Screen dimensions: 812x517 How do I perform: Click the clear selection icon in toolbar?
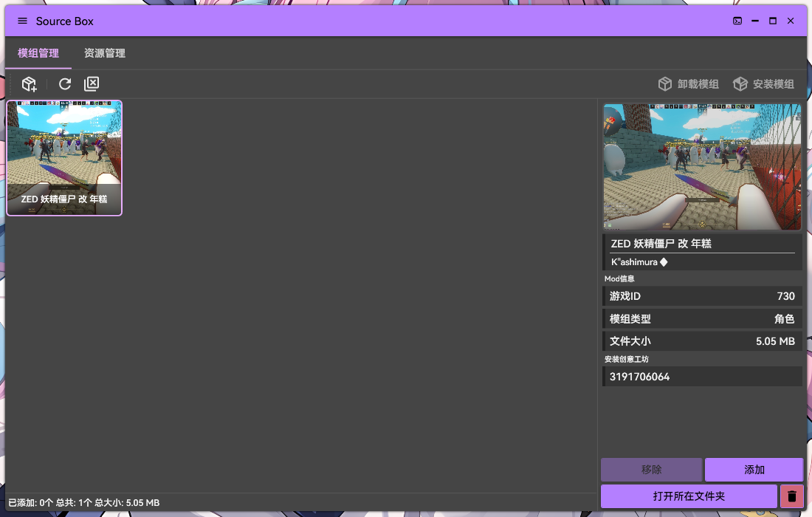pyautogui.click(x=92, y=84)
